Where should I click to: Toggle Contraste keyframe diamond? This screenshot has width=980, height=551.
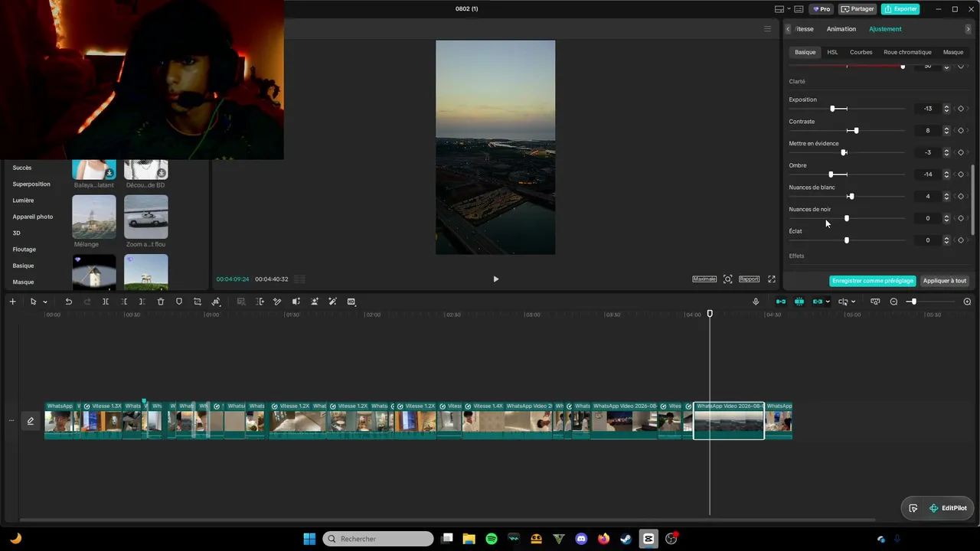(x=961, y=131)
